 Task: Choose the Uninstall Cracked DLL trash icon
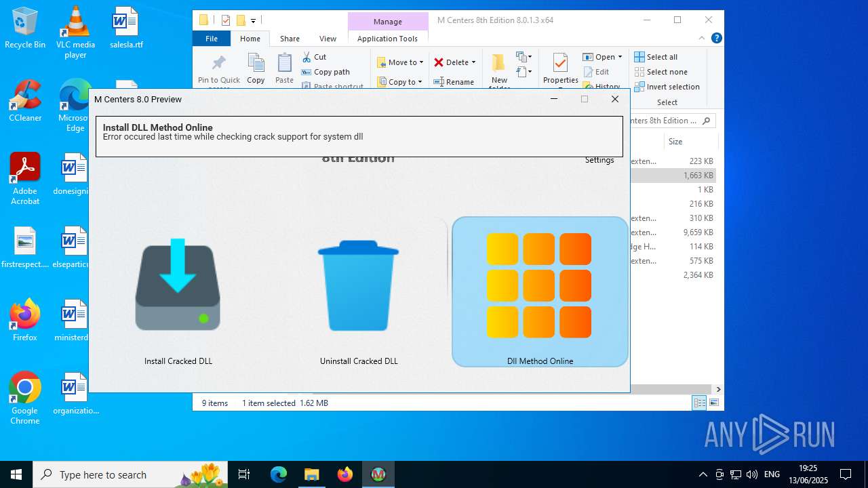[x=358, y=286]
